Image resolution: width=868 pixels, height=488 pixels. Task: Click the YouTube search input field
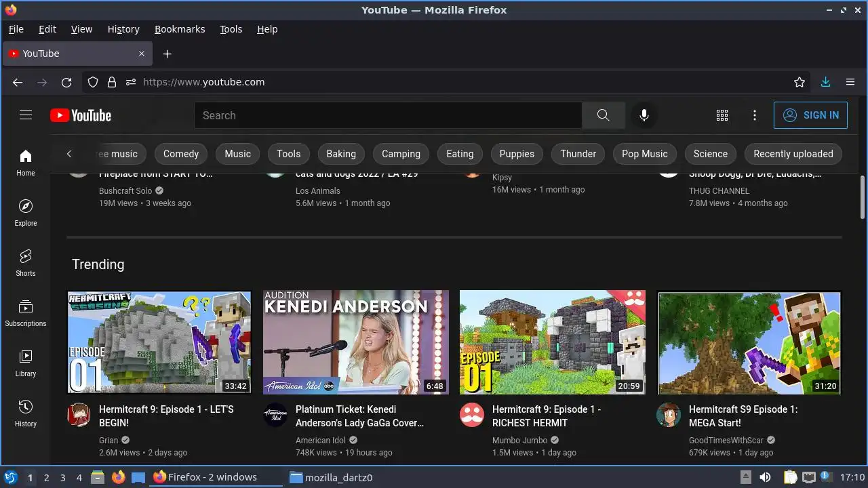click(388, 115)
